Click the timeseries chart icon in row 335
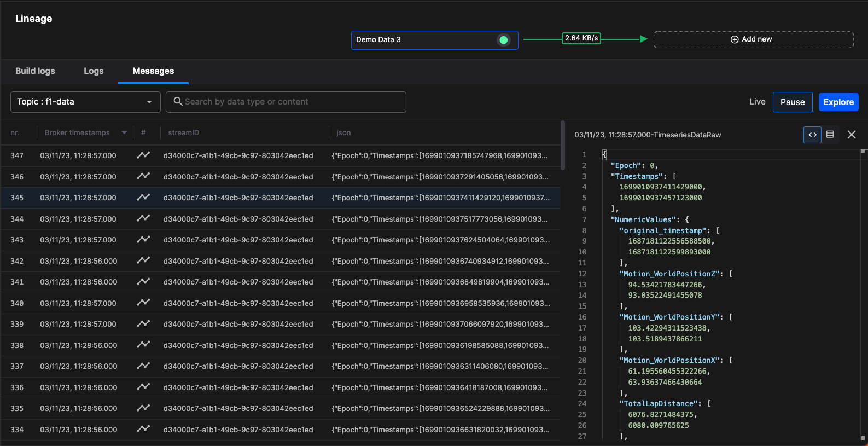 pos(143,408)
